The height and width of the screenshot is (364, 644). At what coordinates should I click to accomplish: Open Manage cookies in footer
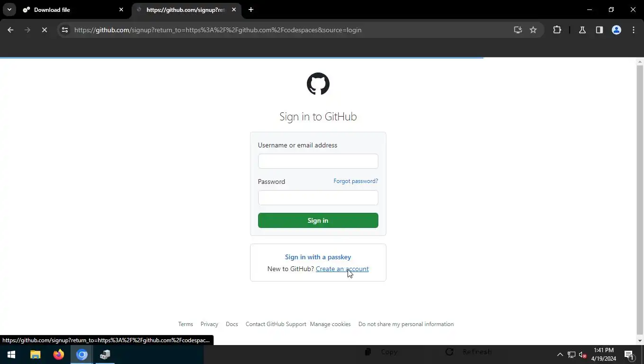pos(330,324)
